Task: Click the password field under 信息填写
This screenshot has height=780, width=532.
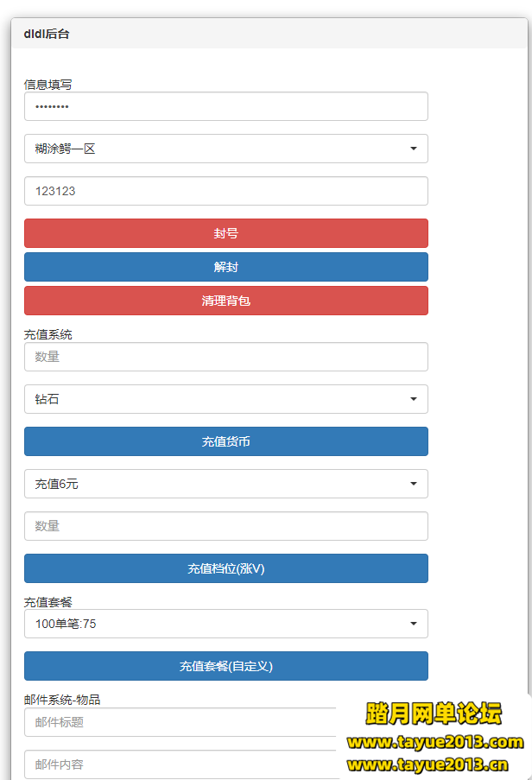Action: coord(225,106)
